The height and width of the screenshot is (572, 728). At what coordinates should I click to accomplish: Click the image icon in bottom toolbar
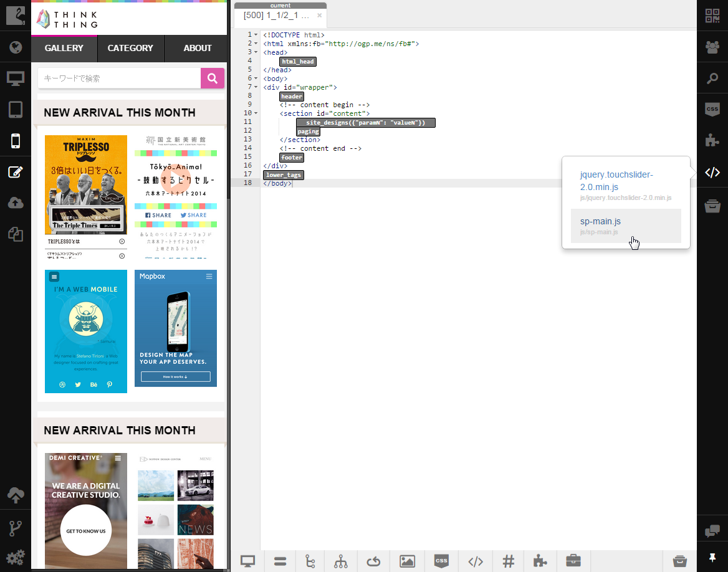click(407, 561)
